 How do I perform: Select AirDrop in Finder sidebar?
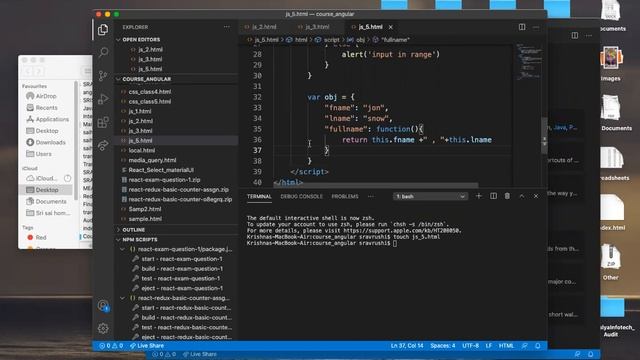click(46, 96)
